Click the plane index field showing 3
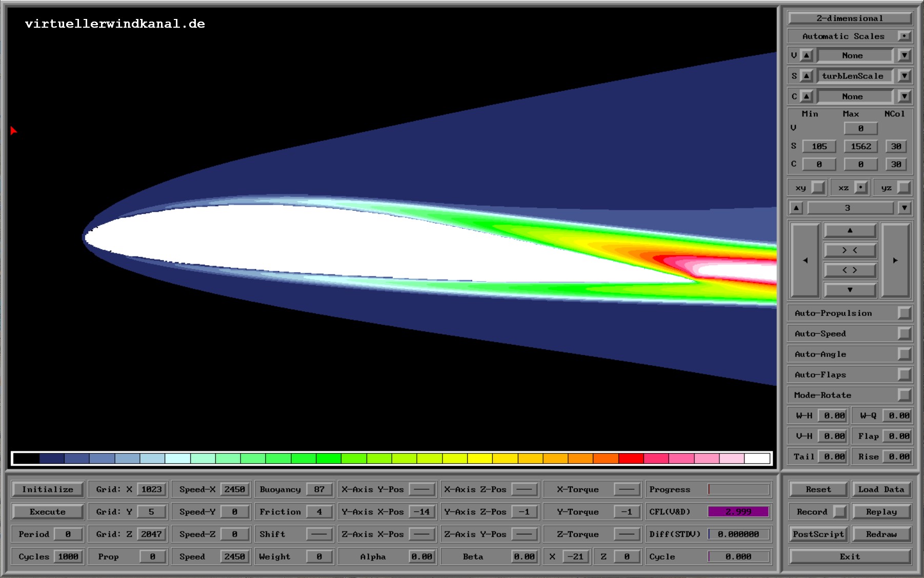The width and height of the screenshot is (924, 578). pos(850,208)
